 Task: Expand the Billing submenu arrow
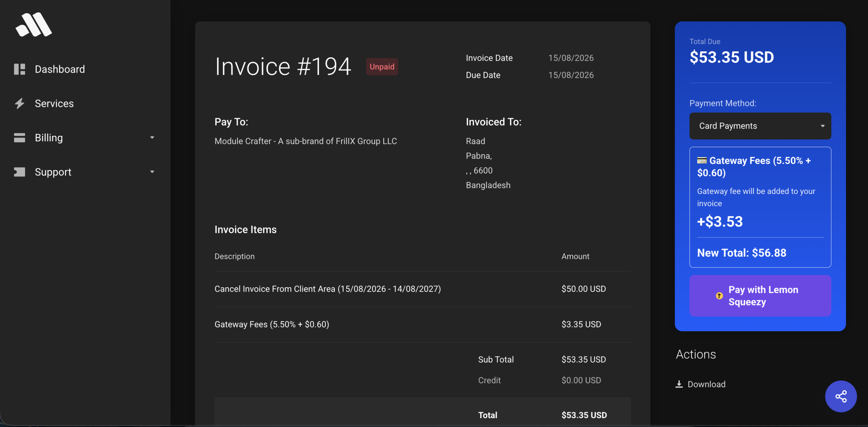152,138
